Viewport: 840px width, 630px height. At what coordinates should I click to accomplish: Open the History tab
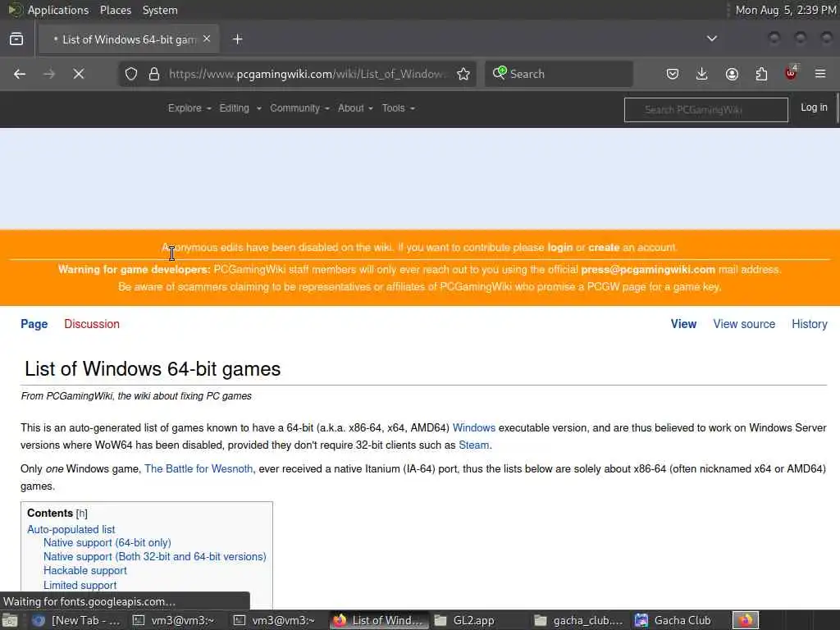(810, 324)
